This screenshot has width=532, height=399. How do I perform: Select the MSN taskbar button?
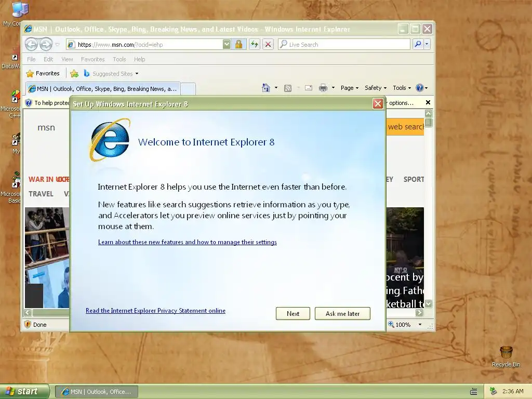coord(97,392)
